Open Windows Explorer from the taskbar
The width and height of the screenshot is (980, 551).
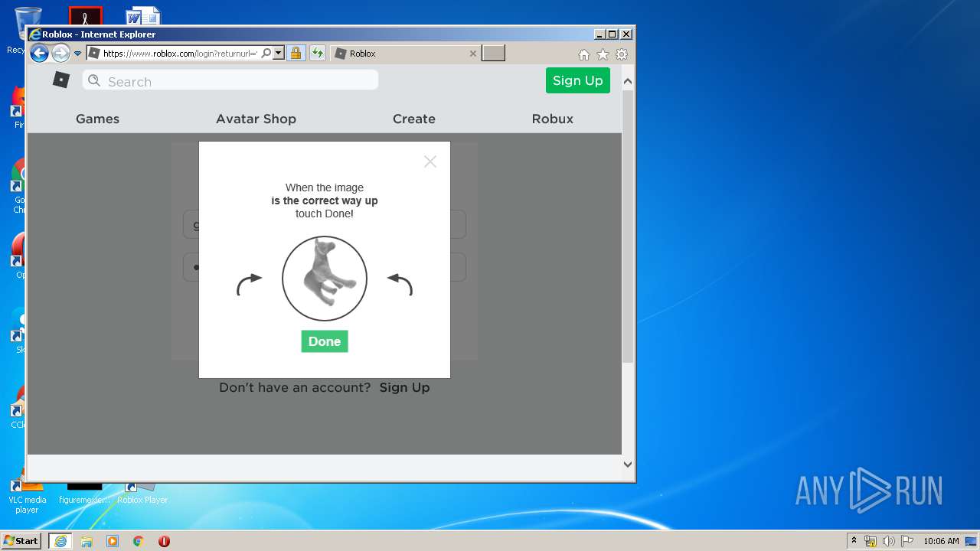(87, 541)
